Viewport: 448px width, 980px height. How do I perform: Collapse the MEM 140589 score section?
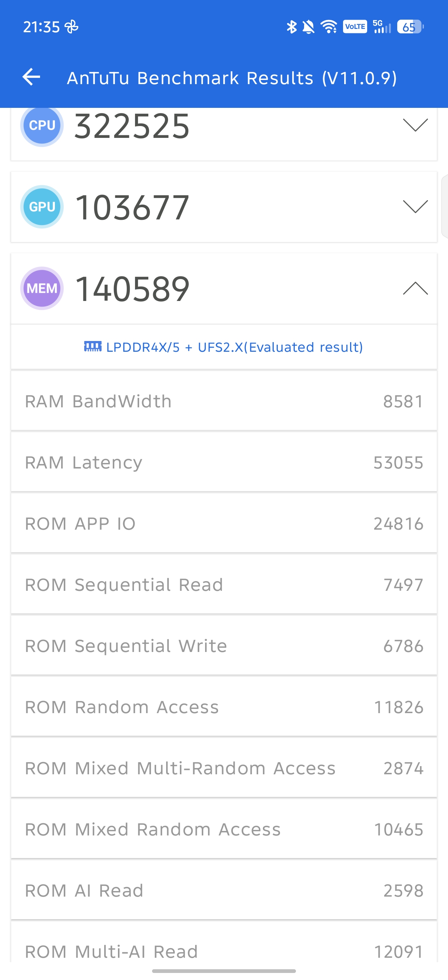[x=415, y=288]
